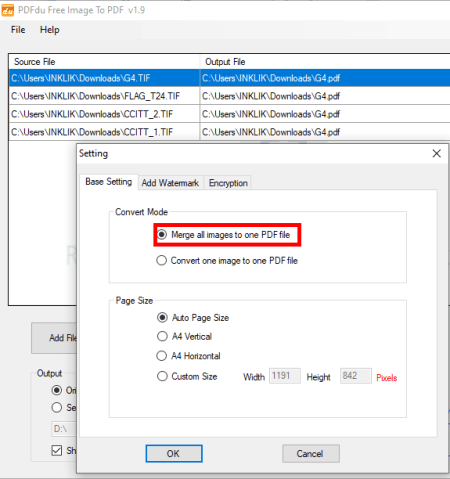Select Convert one image to one PDF file
450x479 pixels.
tap(227, 261)
